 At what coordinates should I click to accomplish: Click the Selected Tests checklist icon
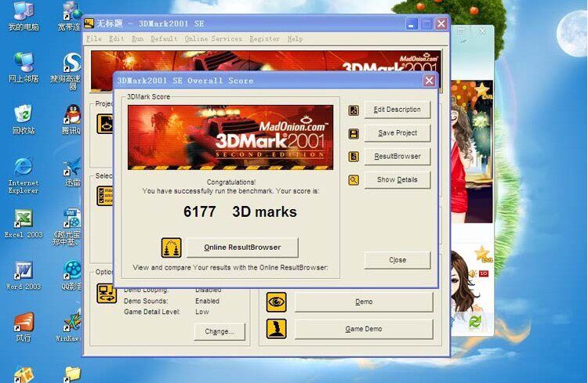click(104, 196)
